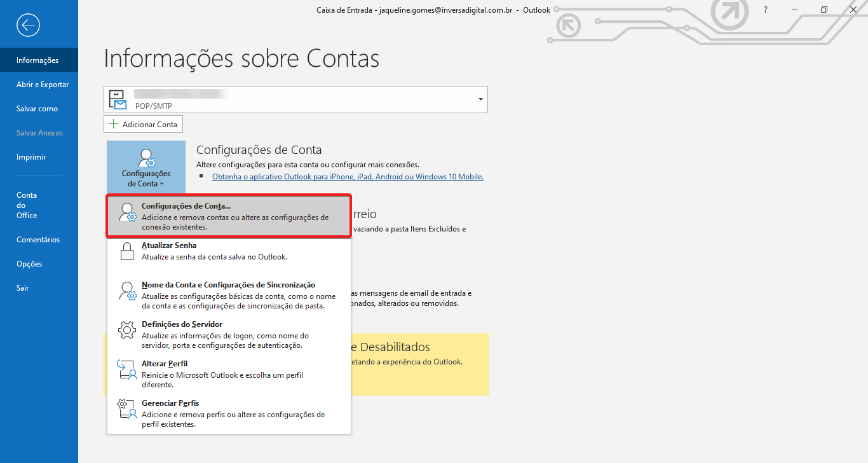This screenshot has width=868, height=463.
Task: Select the Informações sidebar item
Action: (39, 60)
